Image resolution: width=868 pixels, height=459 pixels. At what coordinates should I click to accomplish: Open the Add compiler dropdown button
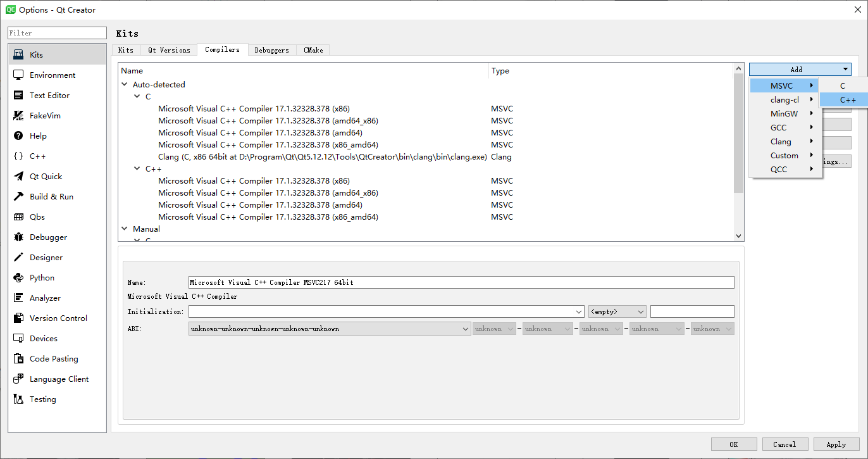(800, 70)
